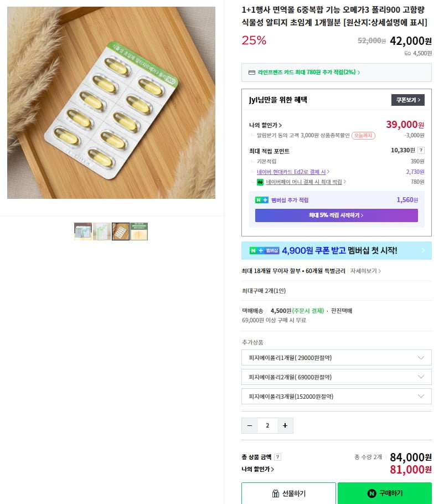Select the fourth green product thumbnail
444x504 pixels.
pos(139,232)
